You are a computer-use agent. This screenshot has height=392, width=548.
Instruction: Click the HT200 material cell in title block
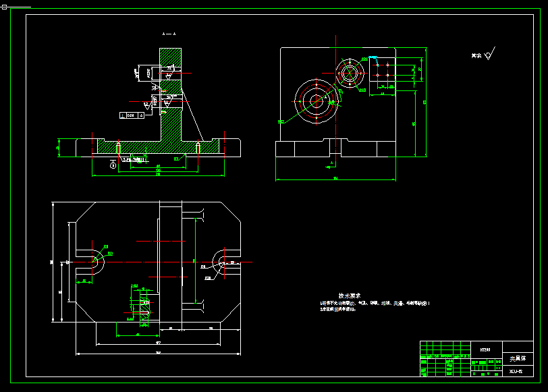coord(487,349)
